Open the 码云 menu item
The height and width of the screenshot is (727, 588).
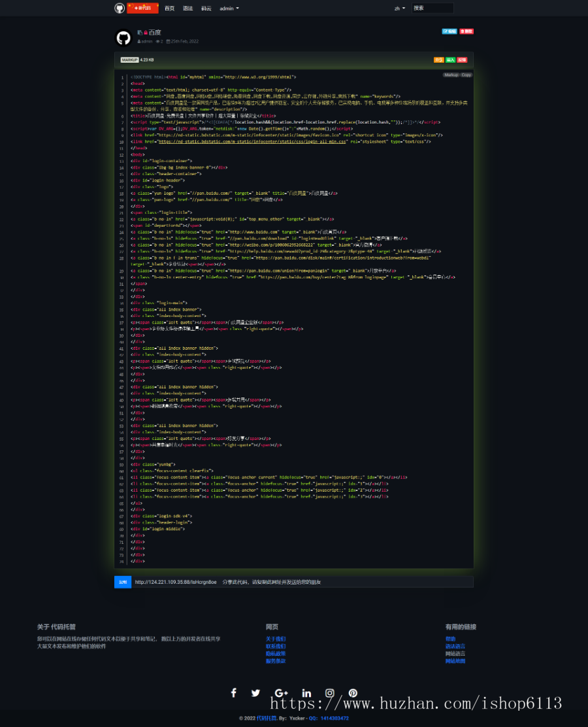(206, 8)
